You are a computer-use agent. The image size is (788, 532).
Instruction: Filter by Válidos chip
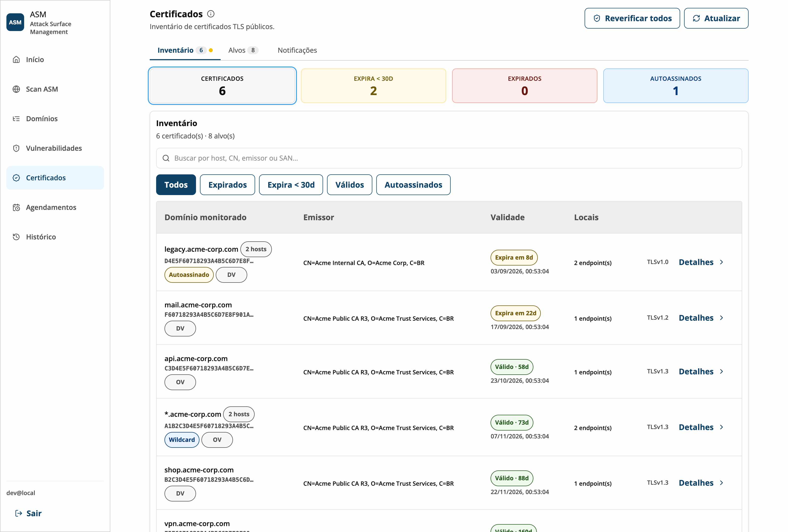click(x=350, y=185)
